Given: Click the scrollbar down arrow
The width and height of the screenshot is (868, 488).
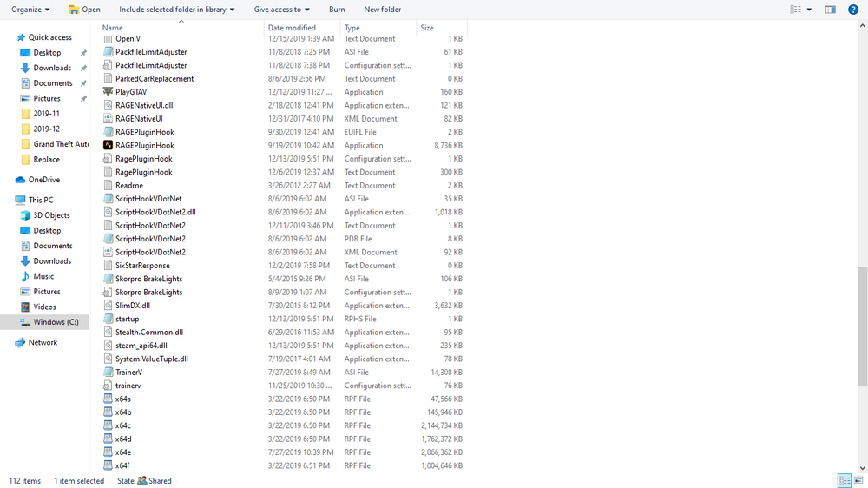Looking at the screenshot, I should pyautogui.click(x=863, y=468).
